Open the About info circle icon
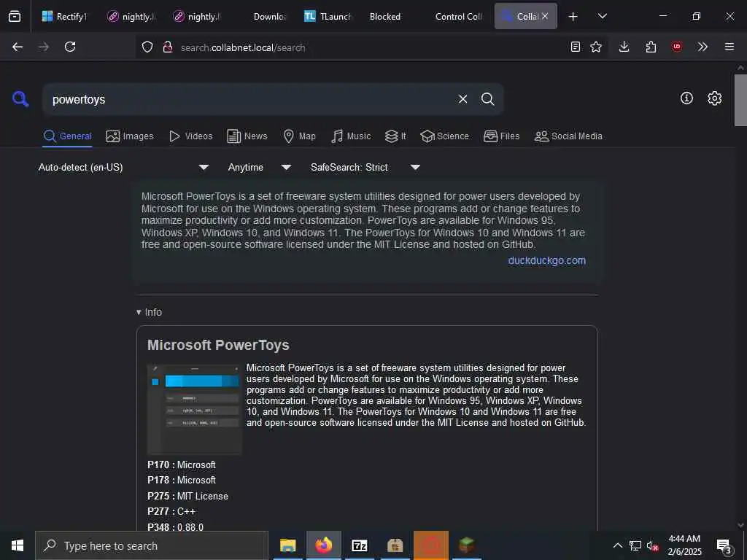This screenshot has width=747, height=560. click(686, 98)
